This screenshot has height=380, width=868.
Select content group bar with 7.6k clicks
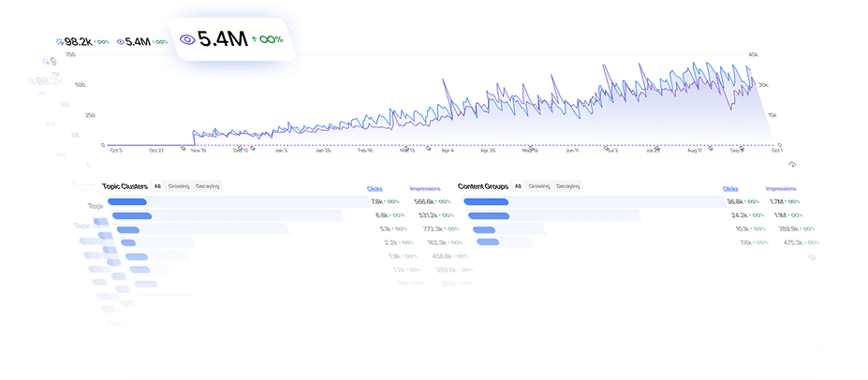tap(504, 242)
